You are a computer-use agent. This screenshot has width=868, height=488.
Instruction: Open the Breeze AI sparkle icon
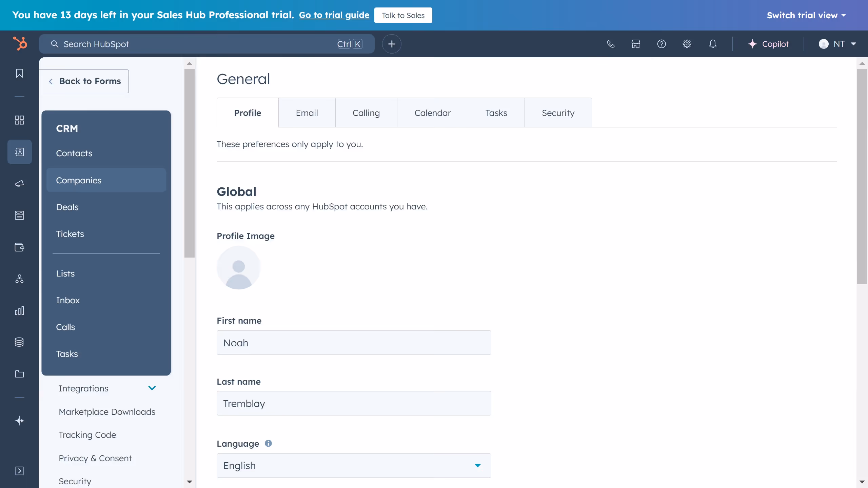(19, 421)
